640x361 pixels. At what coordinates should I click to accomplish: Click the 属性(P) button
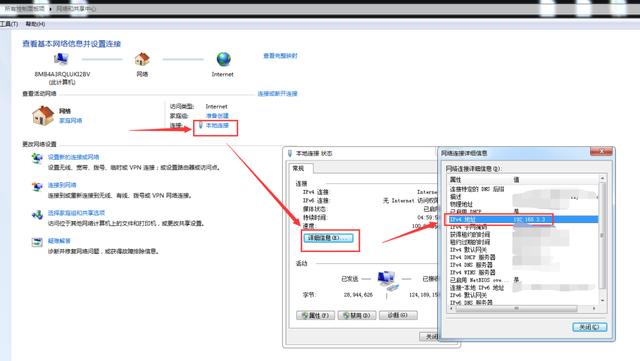[316, 315]
